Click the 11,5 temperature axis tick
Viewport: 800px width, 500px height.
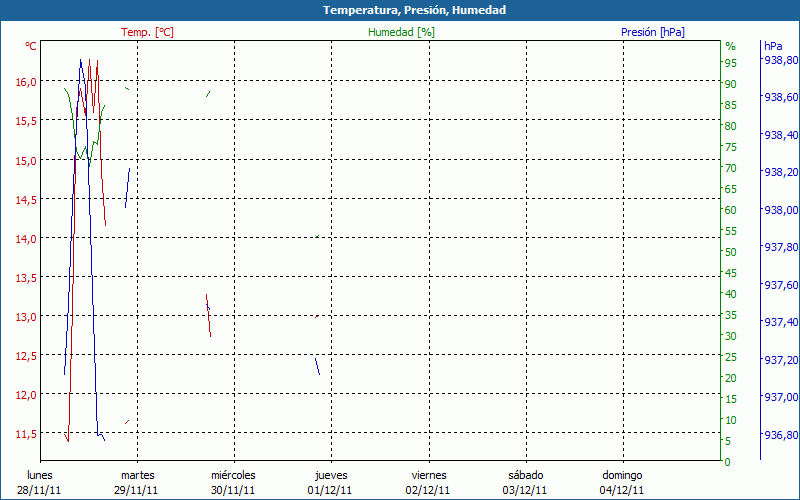tap(27, 434)
